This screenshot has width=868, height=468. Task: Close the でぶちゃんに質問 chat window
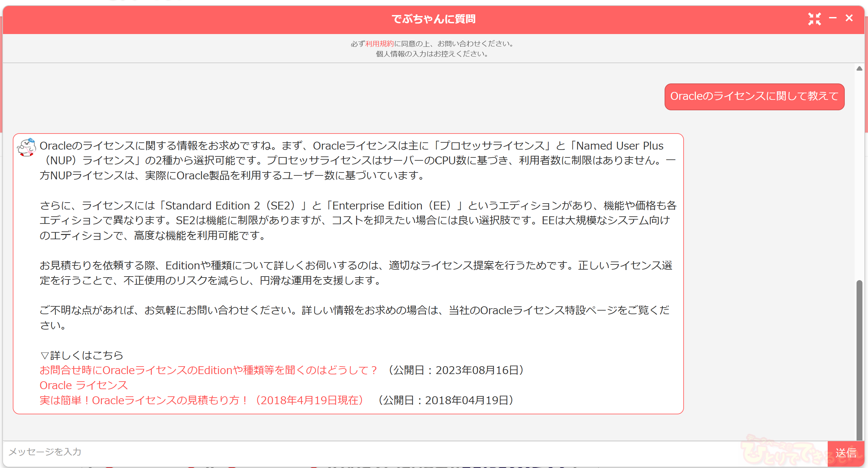tap(849, 18)
